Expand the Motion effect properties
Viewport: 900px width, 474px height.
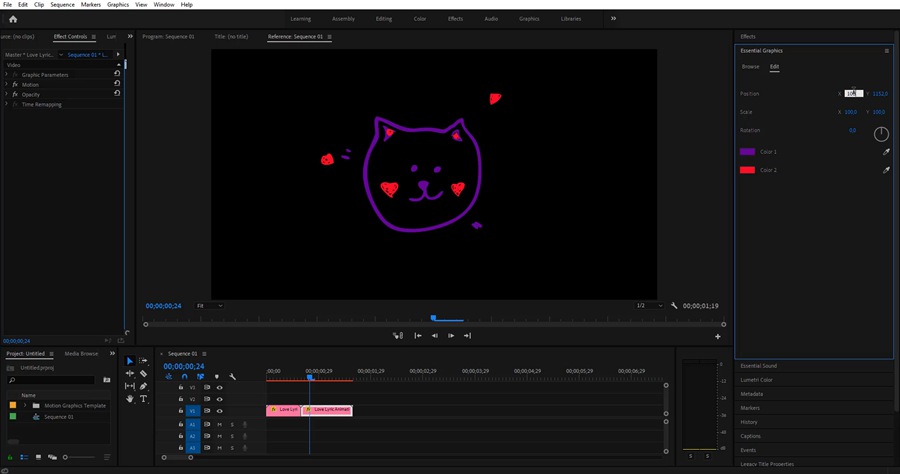click(6, 84)
